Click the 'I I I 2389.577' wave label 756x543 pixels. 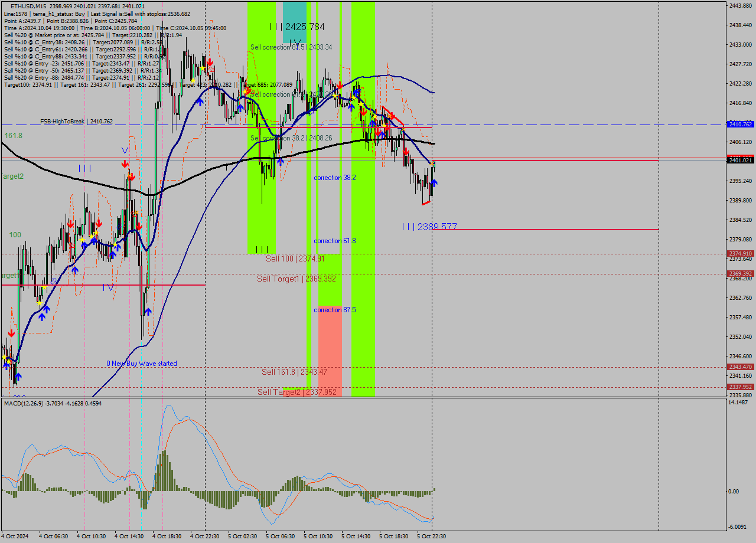(x=429, y=227)
